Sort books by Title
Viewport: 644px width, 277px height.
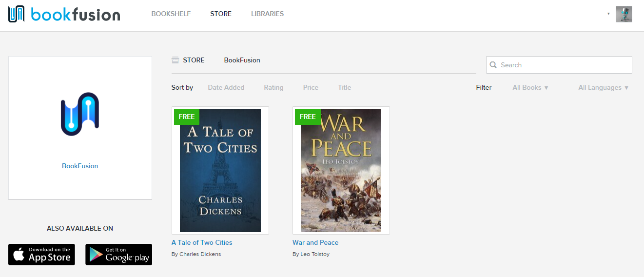point(344,87)
